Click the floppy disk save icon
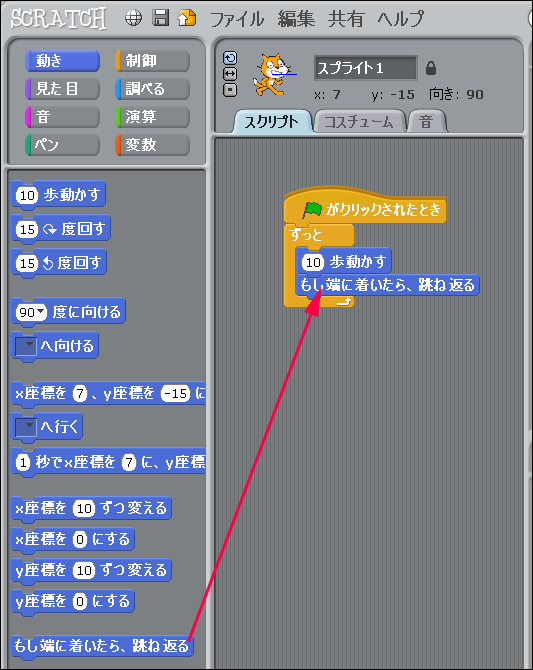Viewport: 533px width, 670px height. click(161, 18)
